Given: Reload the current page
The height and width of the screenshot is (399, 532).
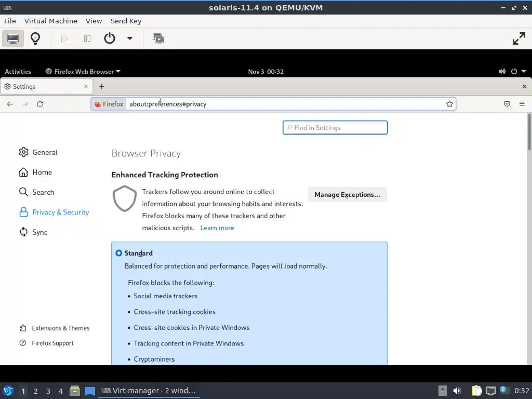Looking at the screenshot, I should (39, 104).
